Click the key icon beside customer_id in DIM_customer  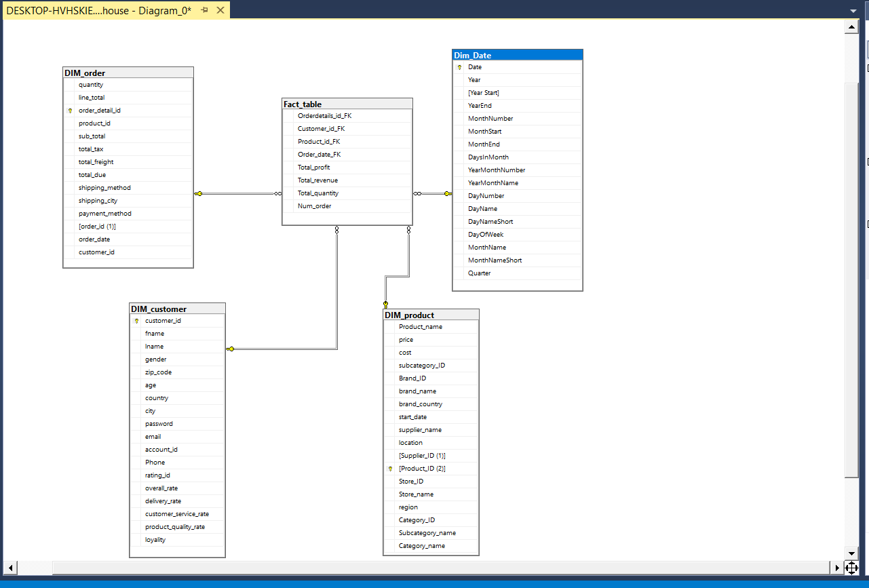136,321
